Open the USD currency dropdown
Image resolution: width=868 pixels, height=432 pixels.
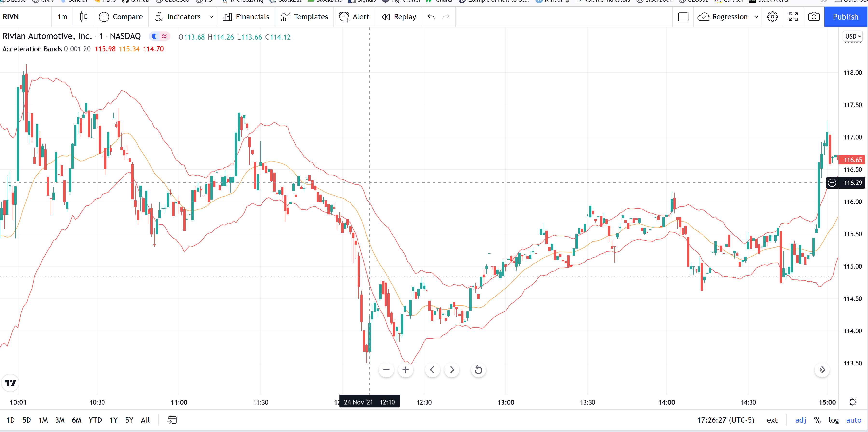pos(853,36)
